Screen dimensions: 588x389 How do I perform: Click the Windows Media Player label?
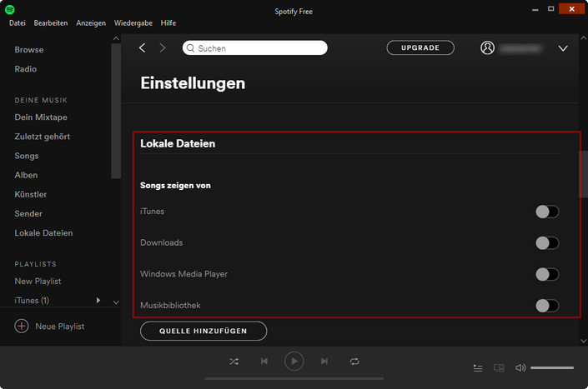(x=183, y=274)
